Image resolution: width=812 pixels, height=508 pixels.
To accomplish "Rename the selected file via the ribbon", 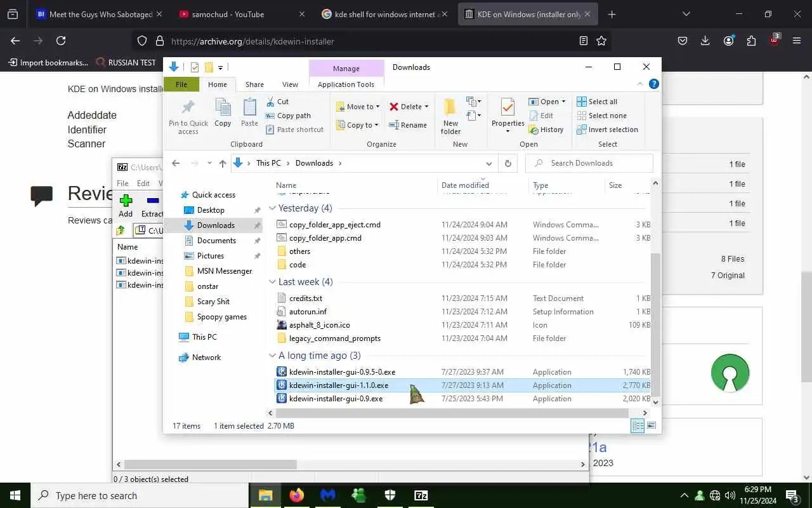I will [x=407, y=125].
